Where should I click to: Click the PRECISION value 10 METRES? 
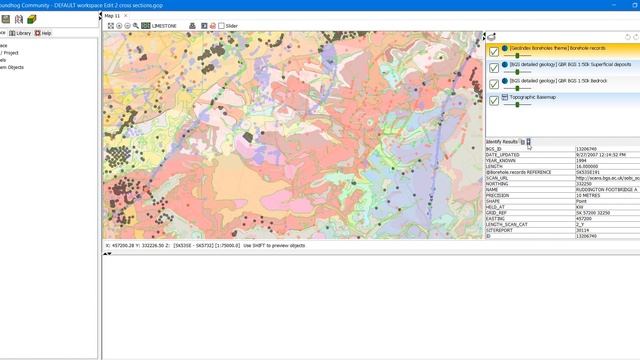[589, 196]
